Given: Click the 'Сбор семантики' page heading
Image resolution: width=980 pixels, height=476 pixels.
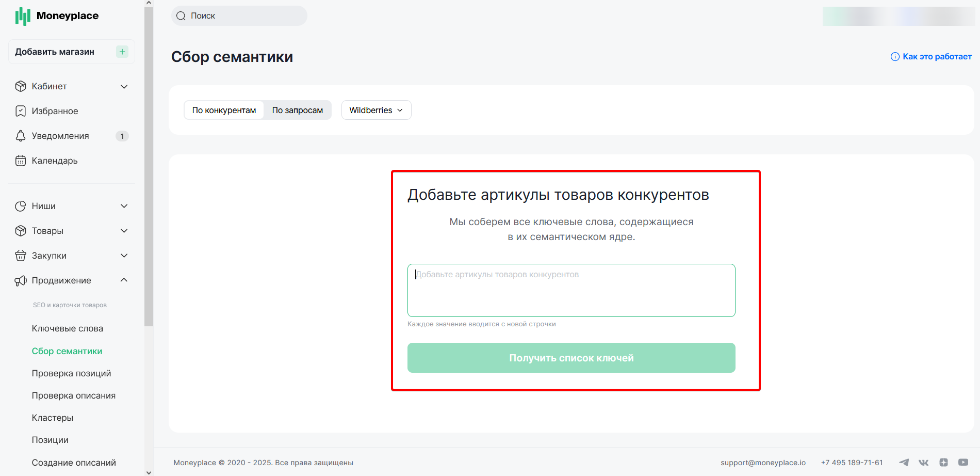Looking at the screenshot, I should (x=232, y=57).
